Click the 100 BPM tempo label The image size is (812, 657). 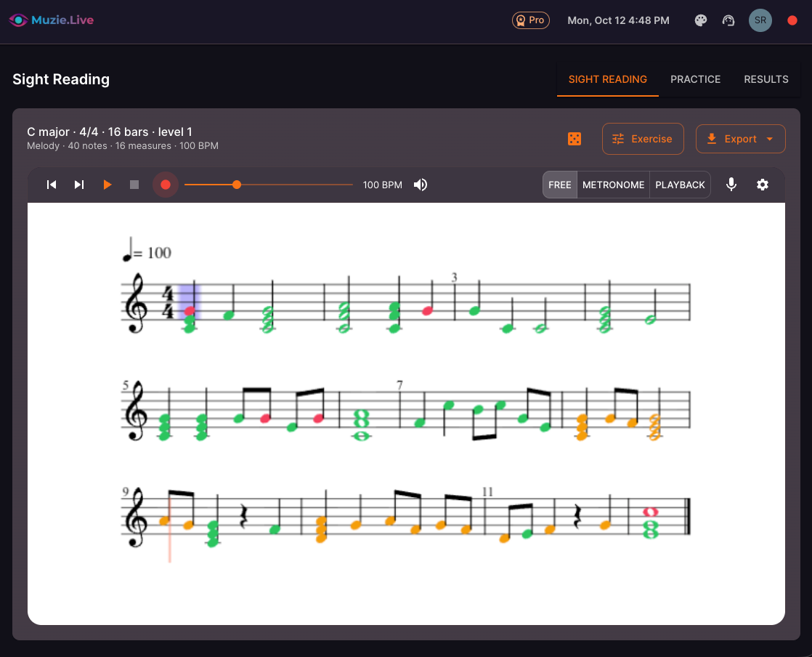tap(382, 185)
